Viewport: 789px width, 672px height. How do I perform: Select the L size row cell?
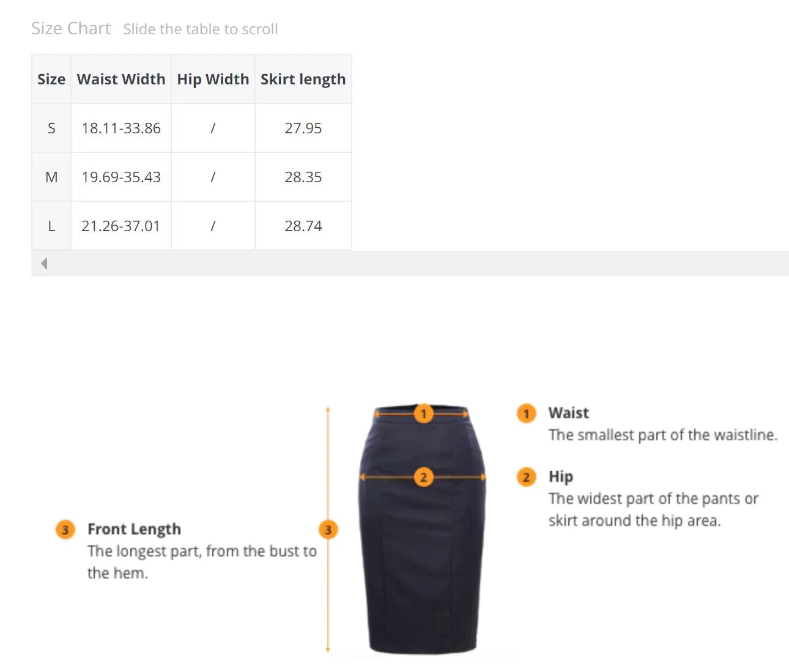(x=51, y=226)
